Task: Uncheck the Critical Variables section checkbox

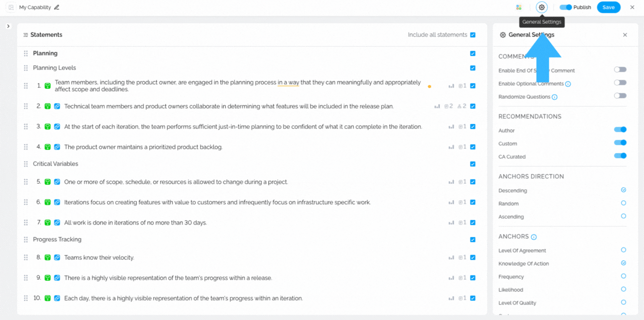Action: click(473, 164)
